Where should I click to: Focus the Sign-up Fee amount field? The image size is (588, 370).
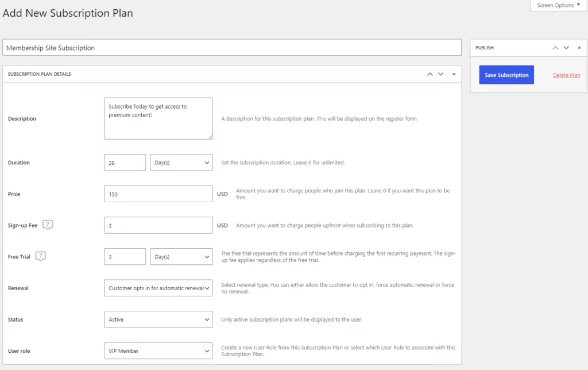click(x=158, y=225)
